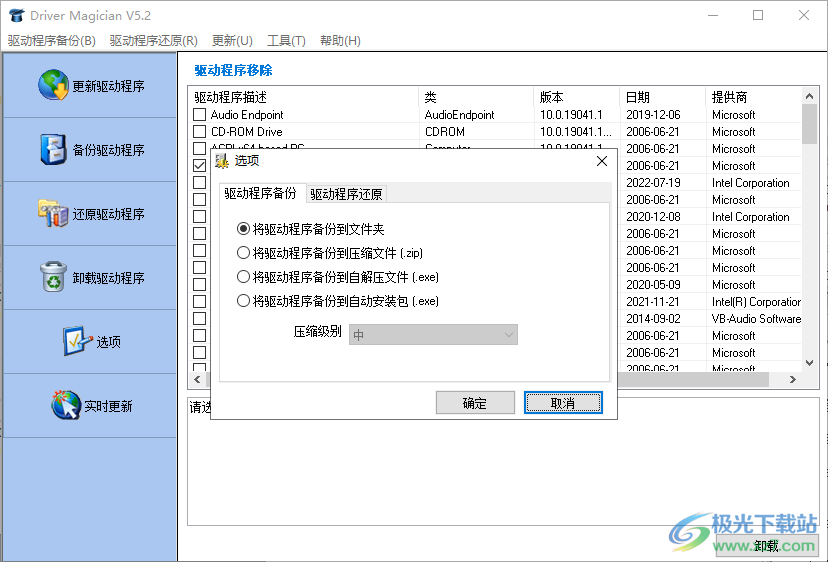The height and width of the screenshot is (562, 828).
Task: Sort by 版本 column header
Action: (577, 97)
